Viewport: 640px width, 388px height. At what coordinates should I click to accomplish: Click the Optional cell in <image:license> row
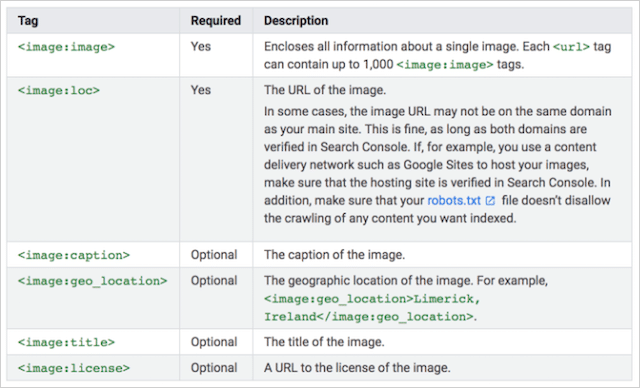point(214,368)
